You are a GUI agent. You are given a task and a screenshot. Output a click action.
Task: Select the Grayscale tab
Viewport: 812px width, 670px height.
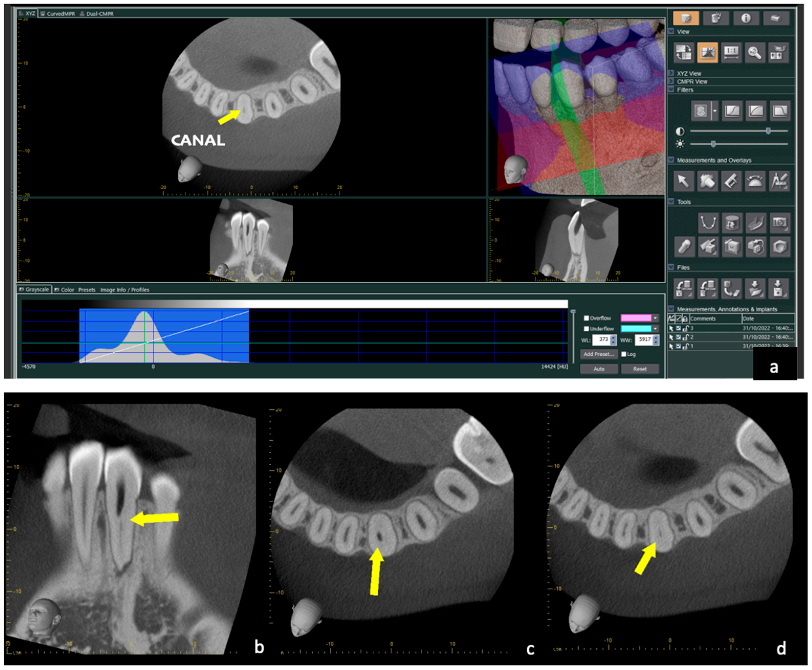34,289
